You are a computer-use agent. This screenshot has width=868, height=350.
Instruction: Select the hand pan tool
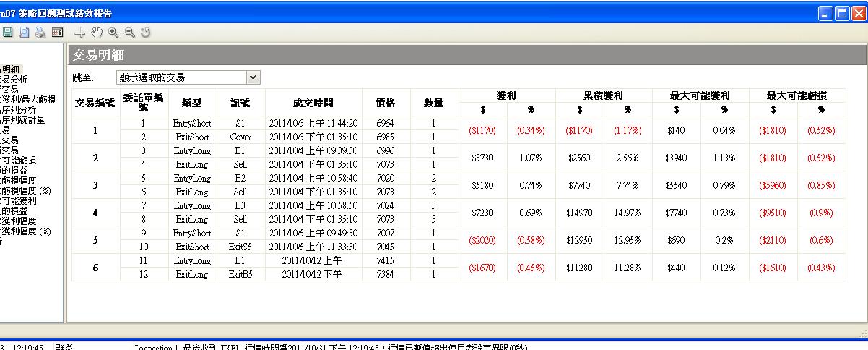click(97, 33)
